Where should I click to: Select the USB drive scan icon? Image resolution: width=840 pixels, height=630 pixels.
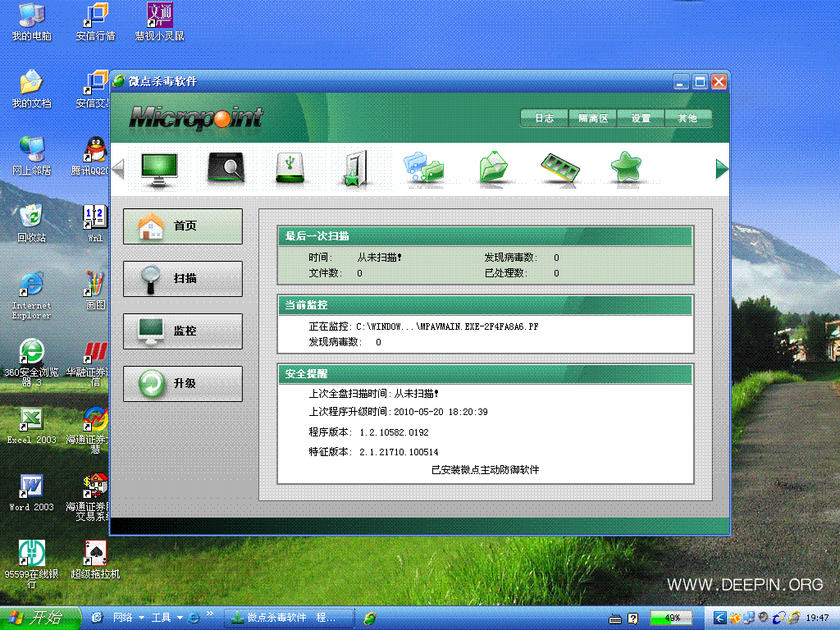pos(290,167)
